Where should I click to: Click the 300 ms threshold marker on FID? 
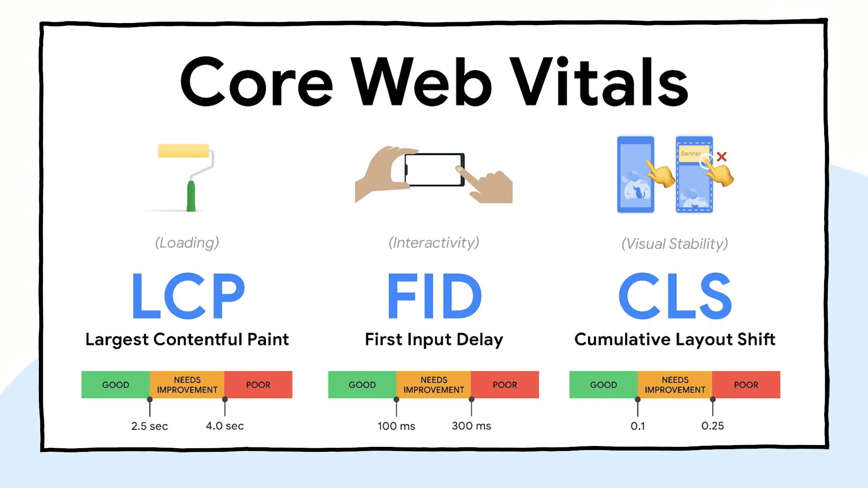pyautogui.click(x=471, y=399)
